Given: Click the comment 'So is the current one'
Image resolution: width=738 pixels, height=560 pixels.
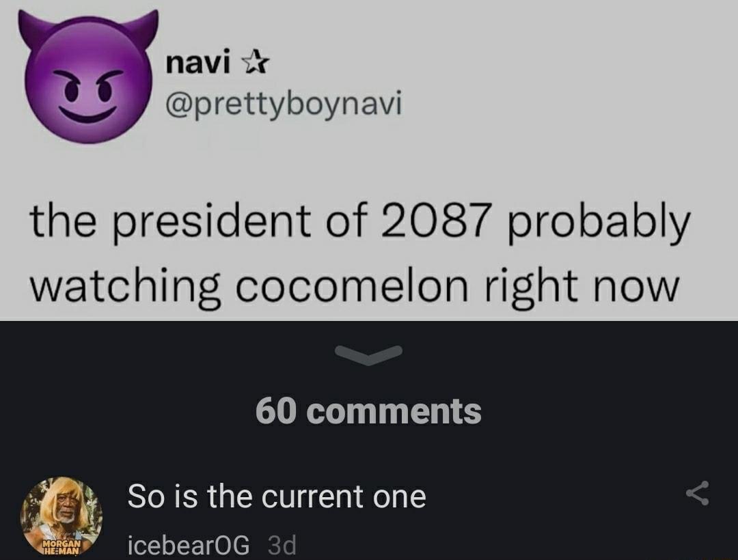Looking at the screenshot, I should [x=275, y=496].
